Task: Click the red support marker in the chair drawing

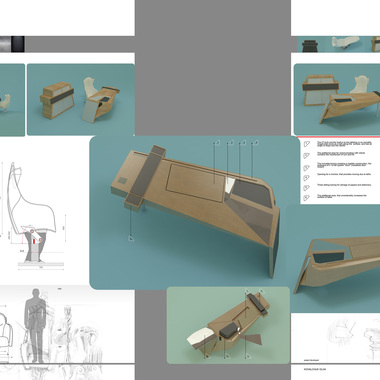Action: [34, 241]
